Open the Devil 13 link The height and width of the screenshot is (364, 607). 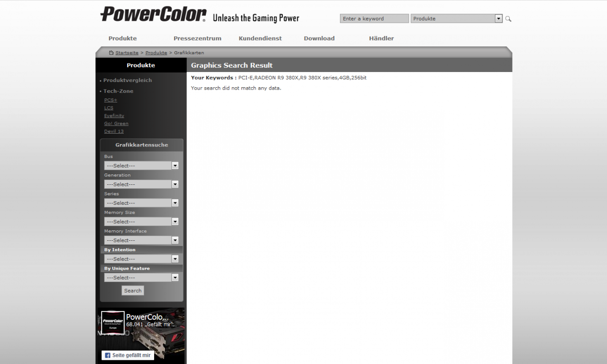click(x=114, y=131)
